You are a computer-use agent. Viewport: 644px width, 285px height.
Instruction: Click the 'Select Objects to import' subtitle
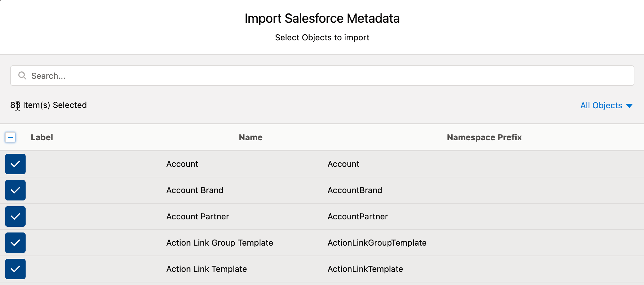tap(322, 37)
